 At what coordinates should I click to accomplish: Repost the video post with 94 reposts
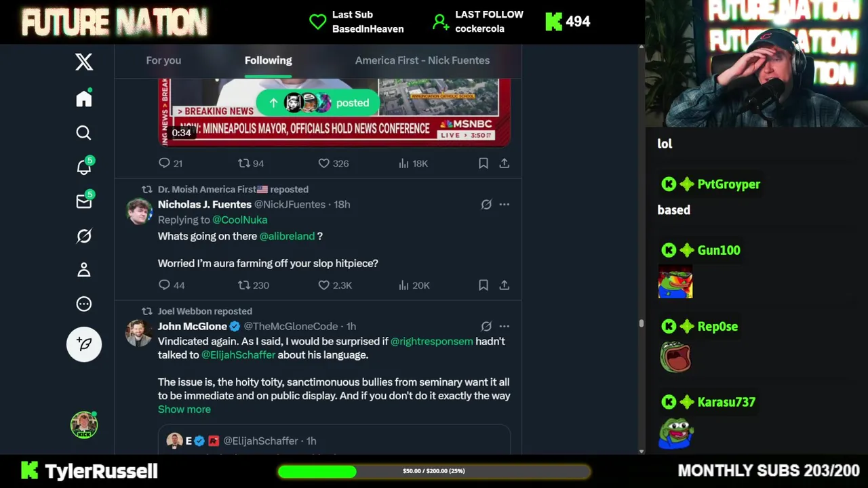coord(251,163)
